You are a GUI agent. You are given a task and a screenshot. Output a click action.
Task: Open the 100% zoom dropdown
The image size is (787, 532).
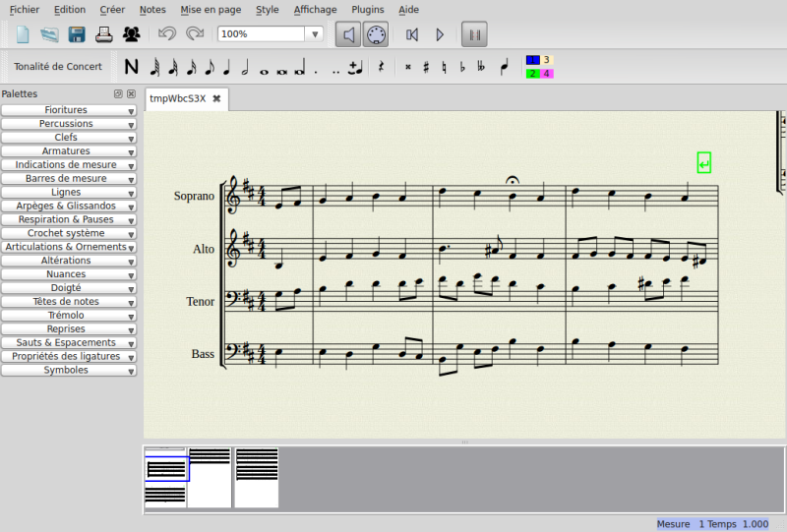tap(315, 34)
